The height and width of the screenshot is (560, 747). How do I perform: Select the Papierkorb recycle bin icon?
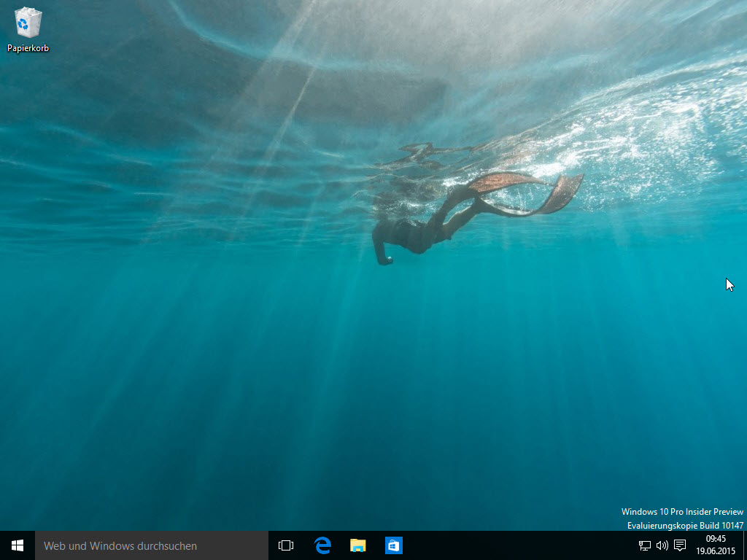(x=28, y=29)
